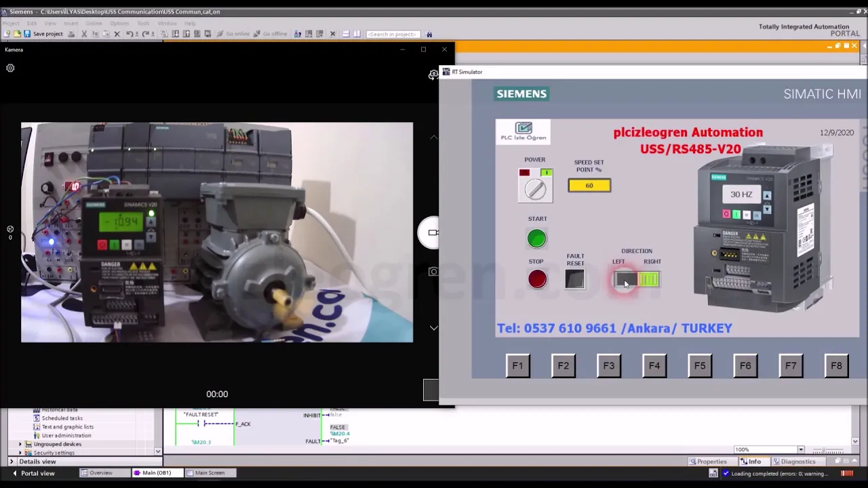Click the up chevron in Kamera mode selector
The image size is (868, 488).
(433, 138)
